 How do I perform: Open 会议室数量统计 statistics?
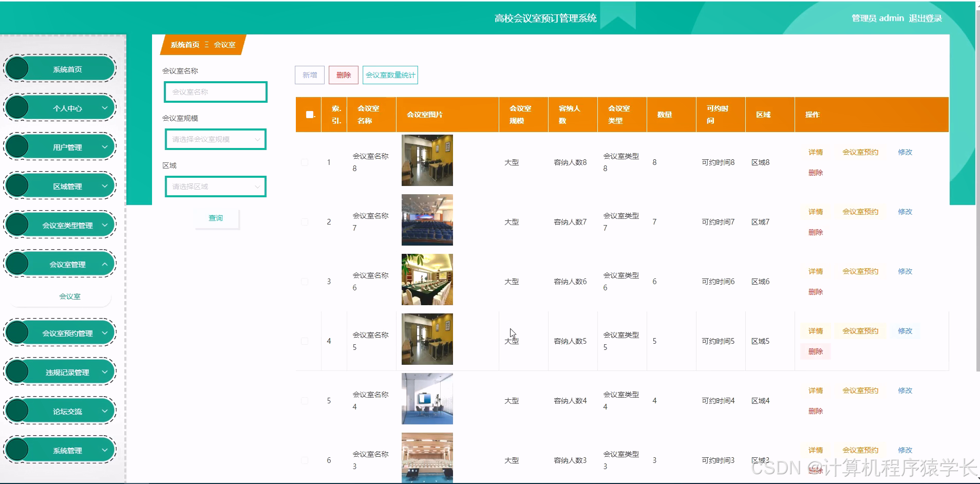pyautogui.click(x=390, y=75)
